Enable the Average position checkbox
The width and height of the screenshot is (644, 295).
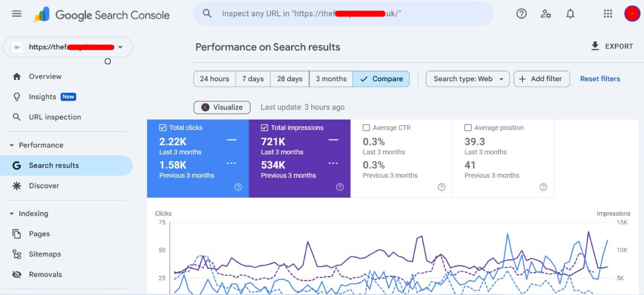[x=468, y=128]
